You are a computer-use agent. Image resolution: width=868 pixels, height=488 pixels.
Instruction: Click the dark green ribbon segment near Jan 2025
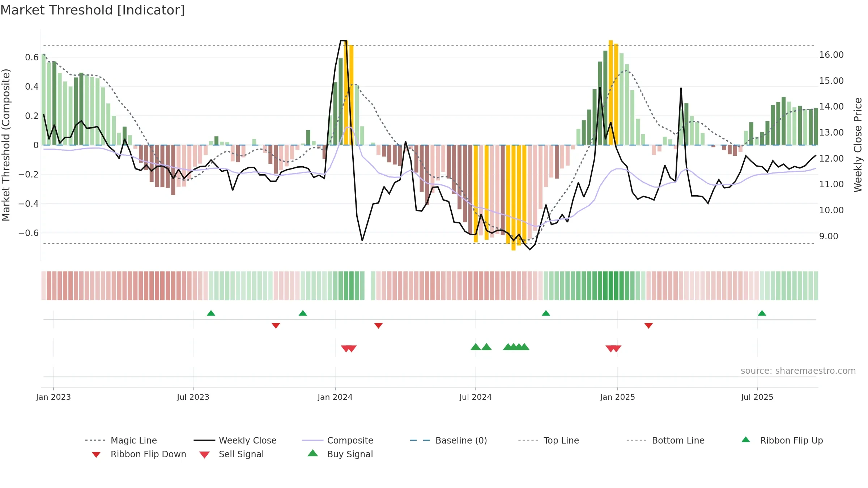click(611, 286)
